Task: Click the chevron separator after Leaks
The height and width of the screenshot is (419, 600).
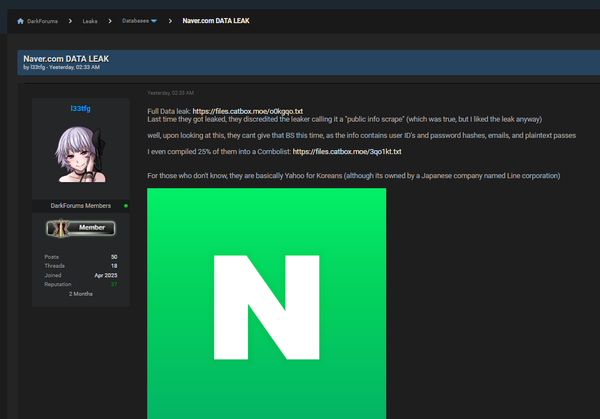Action: point(110,21)
